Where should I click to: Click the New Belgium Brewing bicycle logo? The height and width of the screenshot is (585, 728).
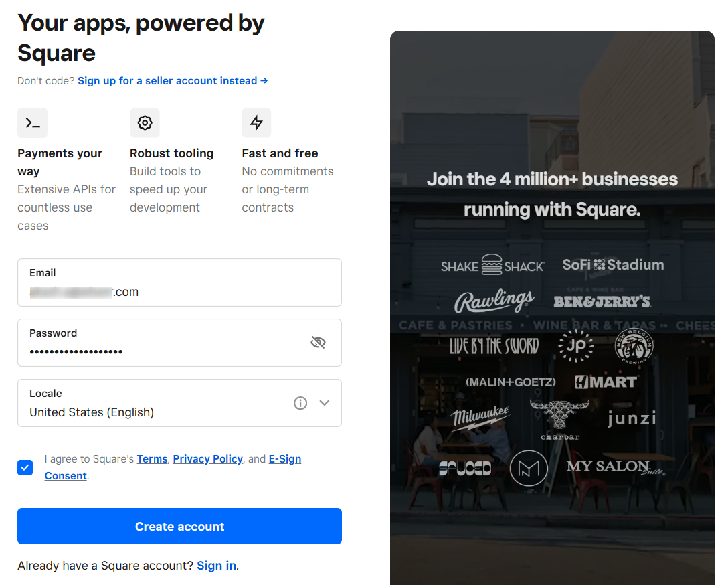(x=634, y=346)
